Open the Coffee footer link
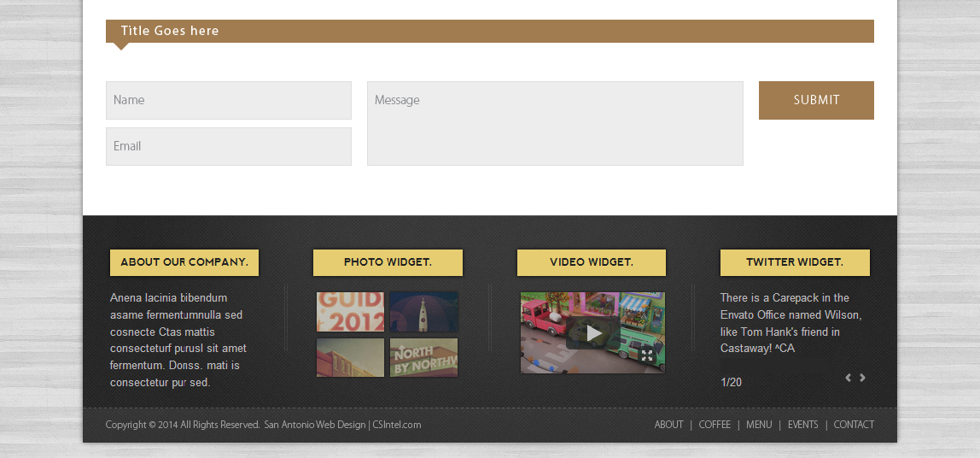Viewport: 980px width, 458px height. pos(715,425)
